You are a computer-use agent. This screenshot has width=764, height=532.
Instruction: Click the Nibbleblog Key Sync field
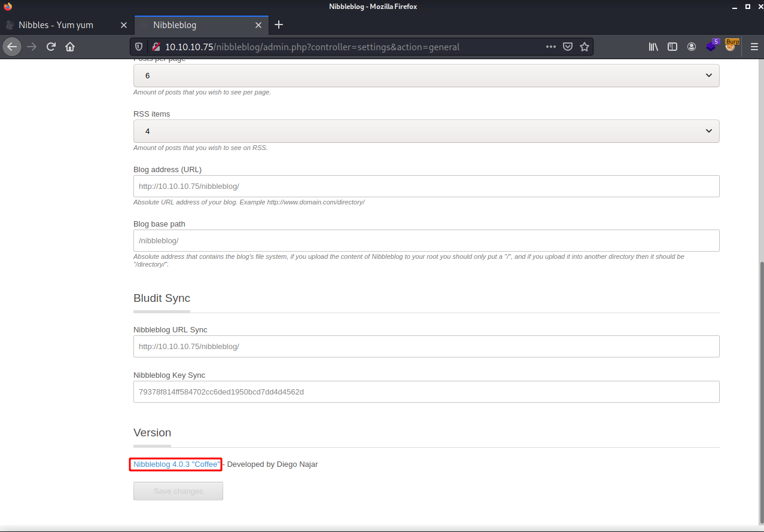(426, 392)
